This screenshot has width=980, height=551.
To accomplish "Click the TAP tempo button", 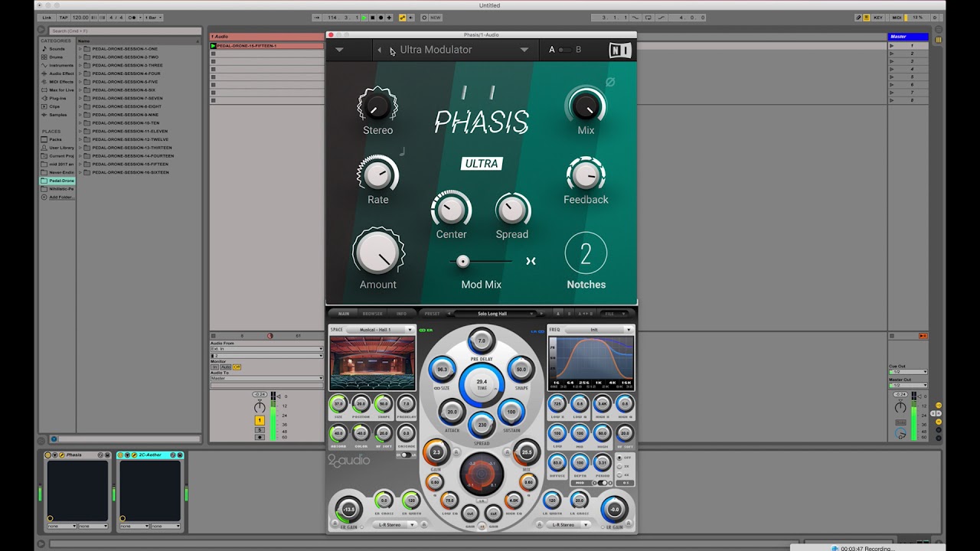I will 64,17.
